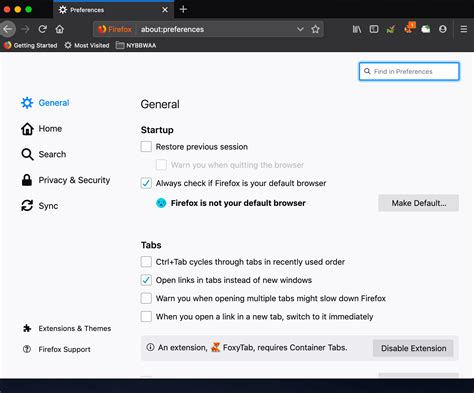474x393 pixels.
Task: Click the sad face default browser icon
Action: point(161,203)
